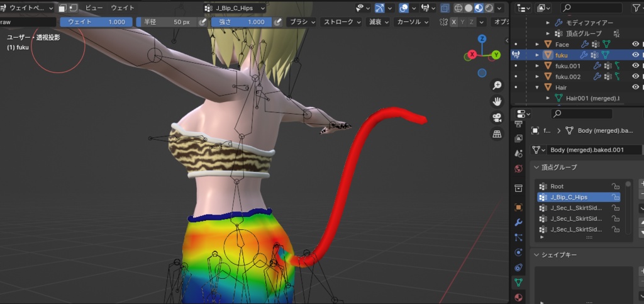Expand the モディファイアー row in outliner
Image resolution: width=644 pixels, height=304 pixels.
pyautogui.click(x=548, y=23)
